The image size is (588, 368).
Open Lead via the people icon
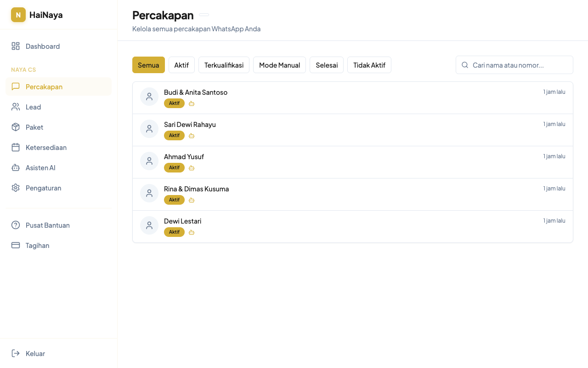tap(15, 107)
